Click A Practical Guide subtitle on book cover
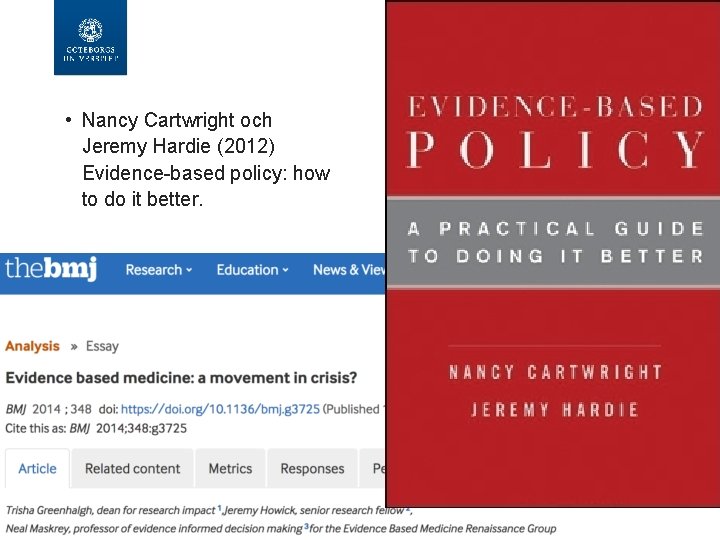 [556, 242]
